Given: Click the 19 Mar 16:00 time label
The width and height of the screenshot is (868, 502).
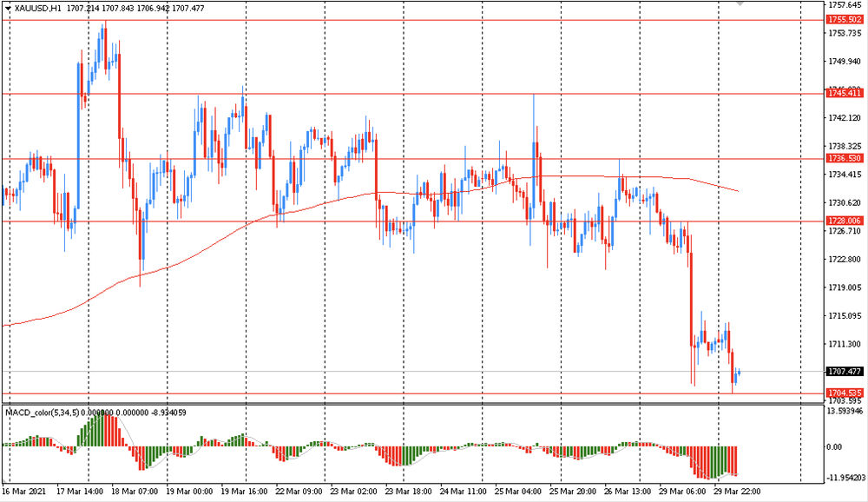Looking at the screenshot, I should click(x=246, y=491).
